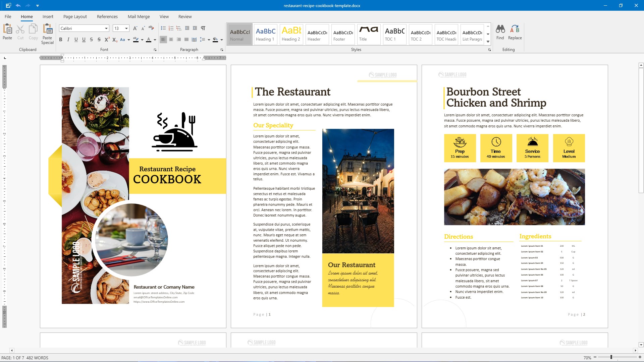This screenshot has height=362, width=644.
Task: Click the increase indent icon
Action: 195,28
